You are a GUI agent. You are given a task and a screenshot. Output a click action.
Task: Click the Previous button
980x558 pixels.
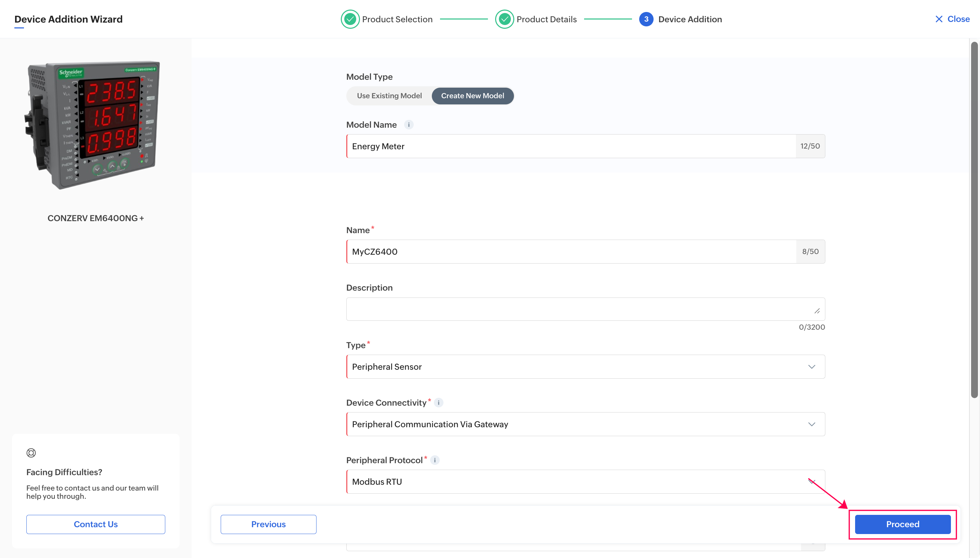click(x=268, y=524)
